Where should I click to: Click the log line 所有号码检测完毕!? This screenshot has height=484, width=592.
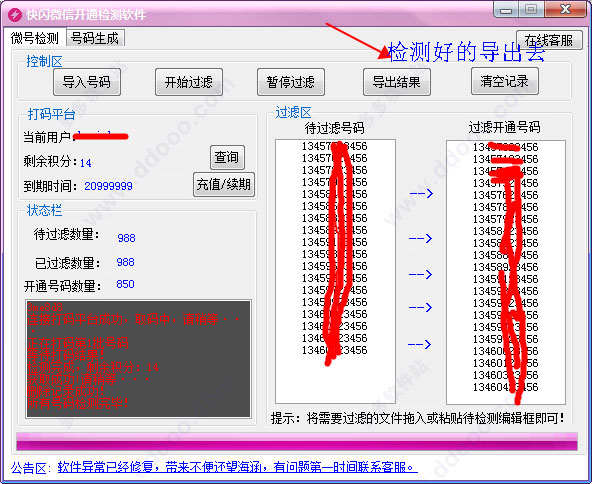pyautogui.click(x=78, y=404)
